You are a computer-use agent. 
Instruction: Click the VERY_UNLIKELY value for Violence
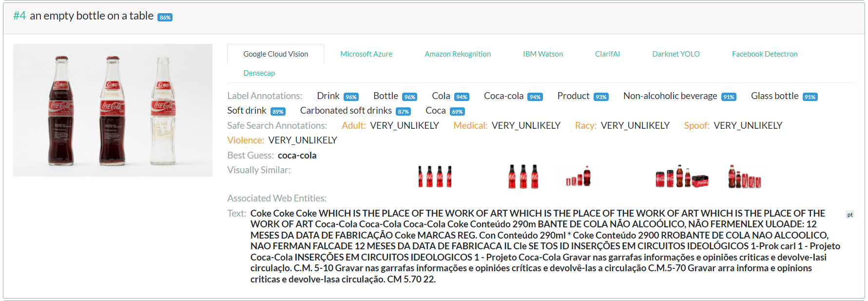point(303,140)
